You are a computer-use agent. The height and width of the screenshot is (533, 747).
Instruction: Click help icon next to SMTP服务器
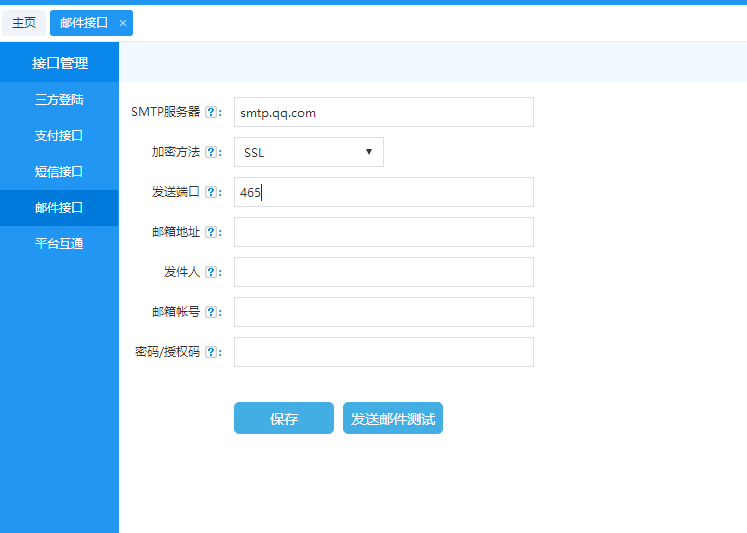coord(210,112)
